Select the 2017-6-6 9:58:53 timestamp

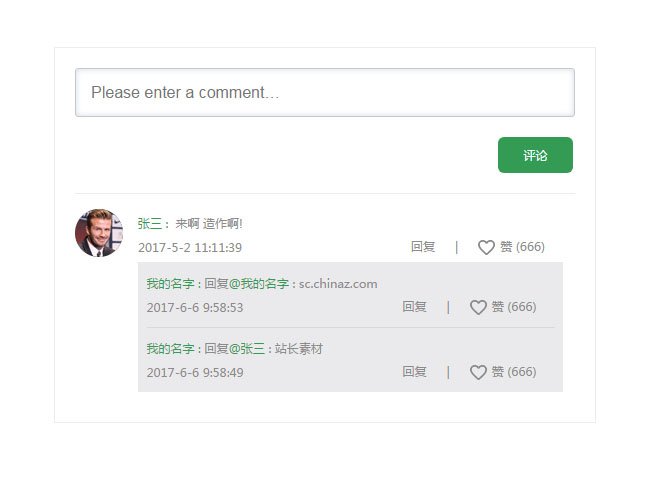point(195,308)
